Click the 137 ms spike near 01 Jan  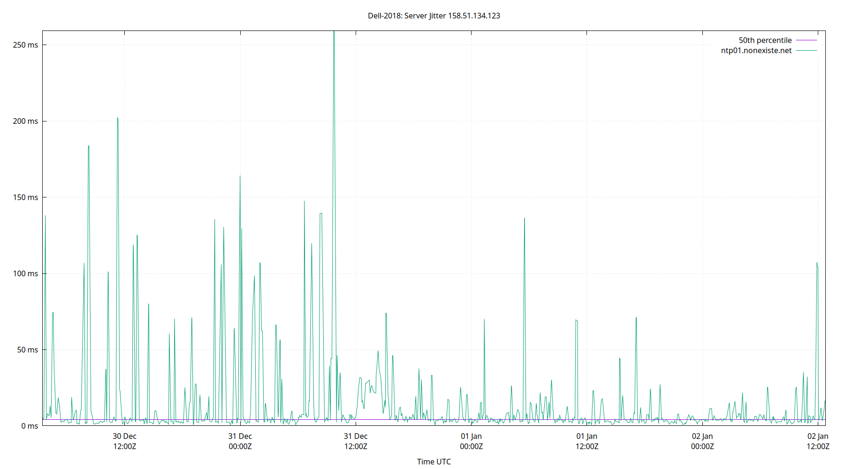(x=524, y=219)
